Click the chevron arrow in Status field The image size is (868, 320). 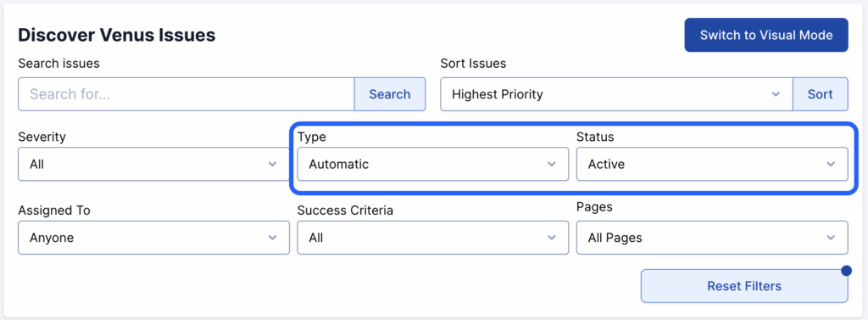coord(831,164)
